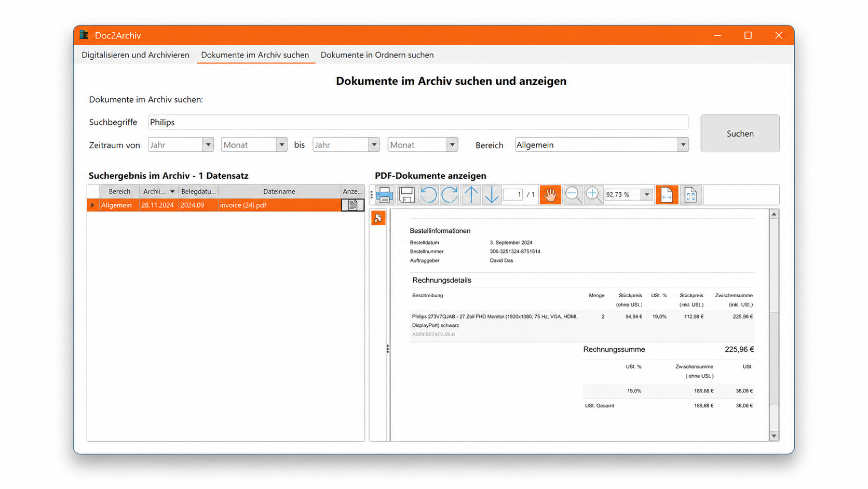Click the sort arrow on Archii... column

[x=172, y=192]
